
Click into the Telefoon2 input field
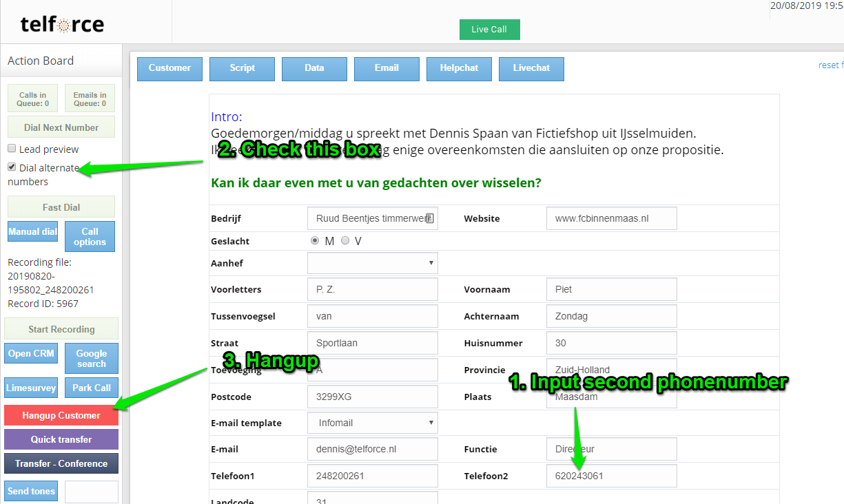[611, 476]
